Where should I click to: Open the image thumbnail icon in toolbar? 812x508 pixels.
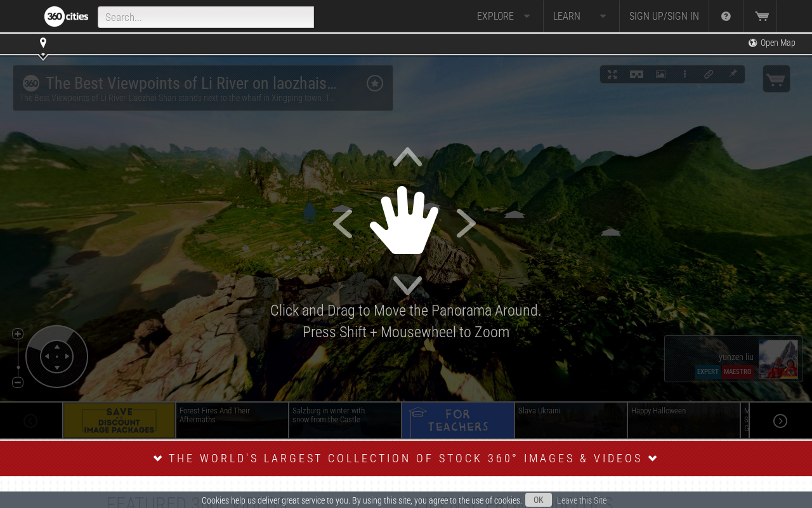point(660,74)
